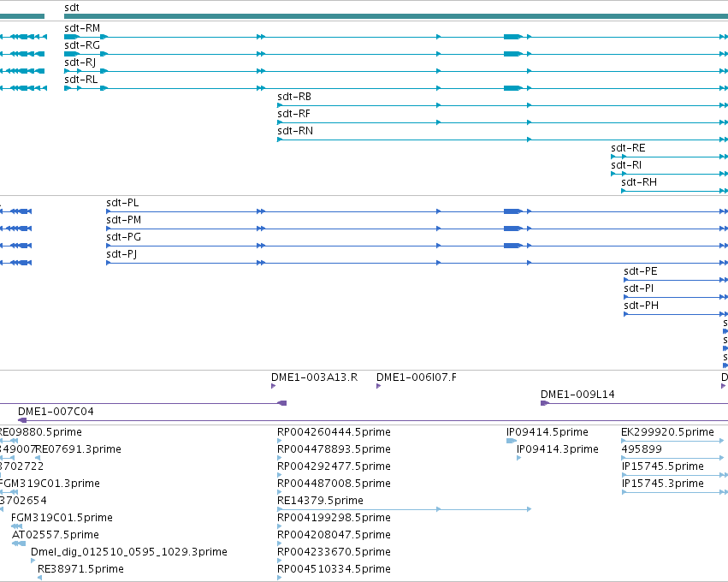Click the RE09880.5prime EST label
This screenshot has width=728, height=582.
coord(41,432)
